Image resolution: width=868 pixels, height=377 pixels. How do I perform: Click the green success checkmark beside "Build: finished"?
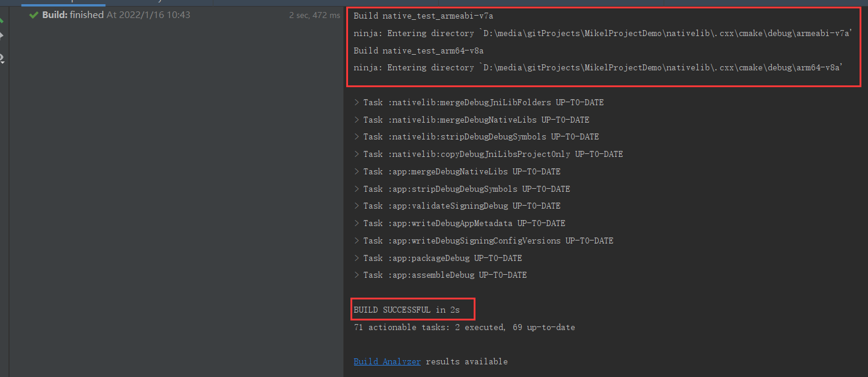(33, 15)
